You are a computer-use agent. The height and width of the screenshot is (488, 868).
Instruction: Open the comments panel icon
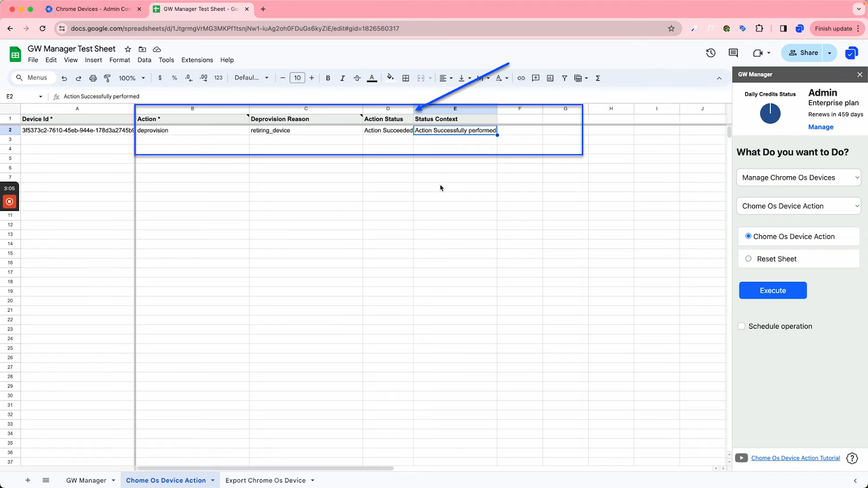coord(733,53)
